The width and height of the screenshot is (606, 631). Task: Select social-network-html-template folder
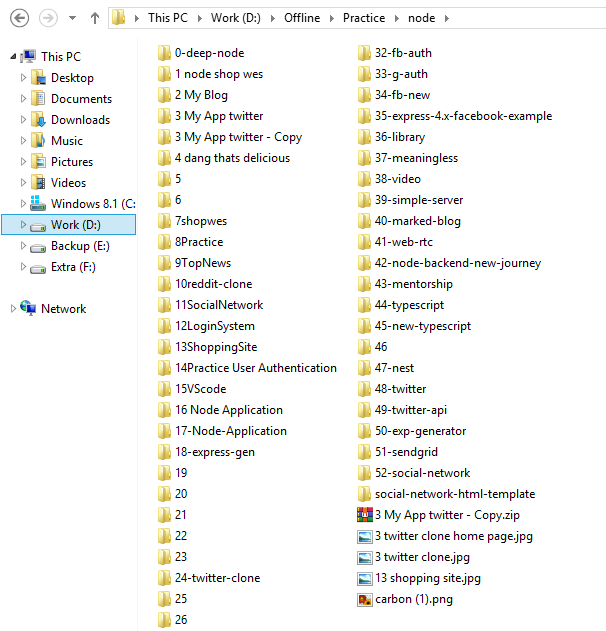click(x=455, y=494)
